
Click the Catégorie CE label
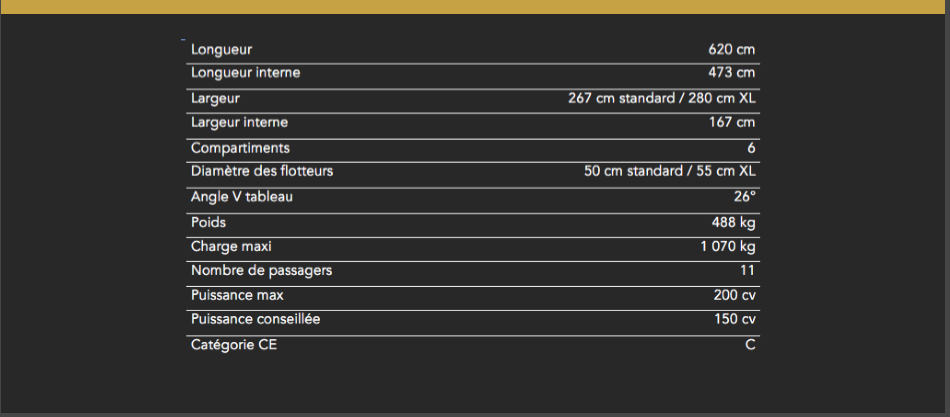point(234,345)
